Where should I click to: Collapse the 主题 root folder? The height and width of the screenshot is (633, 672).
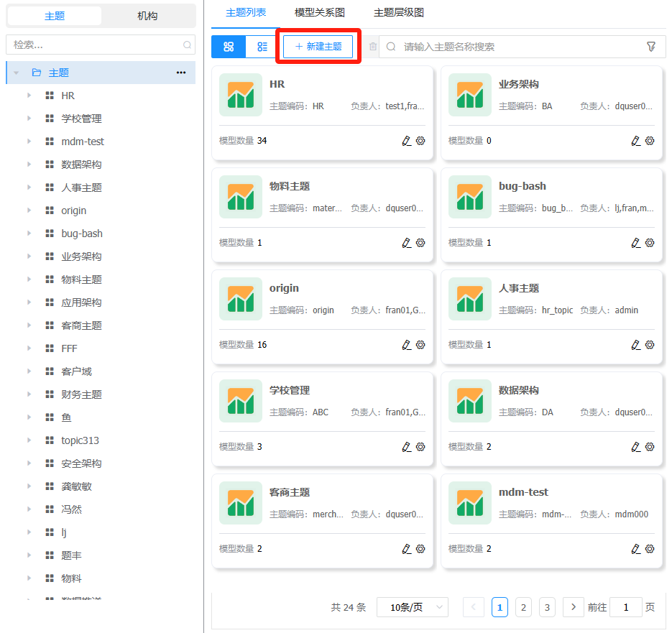(x=16, y=73)
